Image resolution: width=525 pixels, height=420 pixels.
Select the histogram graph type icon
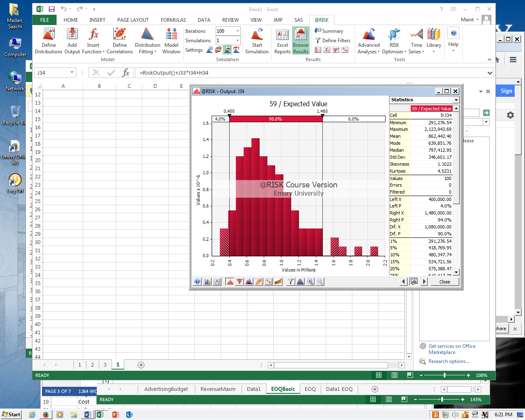[x=230, y=282]
